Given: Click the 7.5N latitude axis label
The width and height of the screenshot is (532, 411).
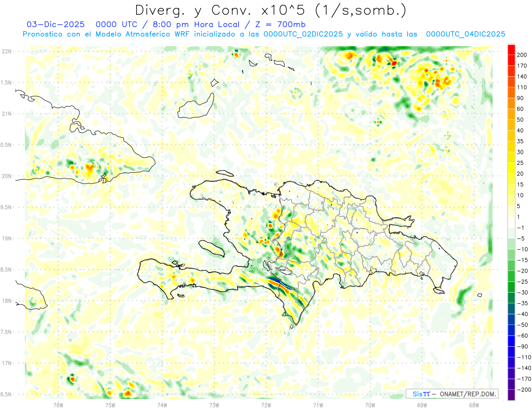Looking at the screenshot, I should pos(7,332).
